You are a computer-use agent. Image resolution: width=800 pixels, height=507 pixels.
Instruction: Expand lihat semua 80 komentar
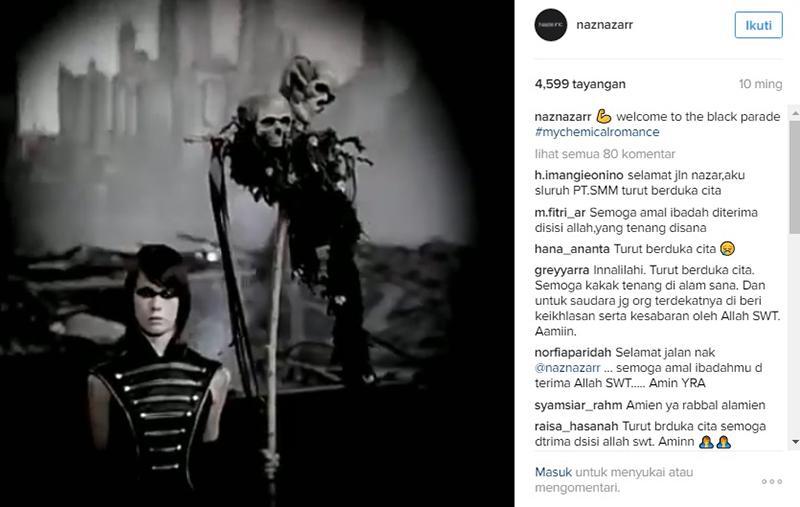[x=605, y=154]
